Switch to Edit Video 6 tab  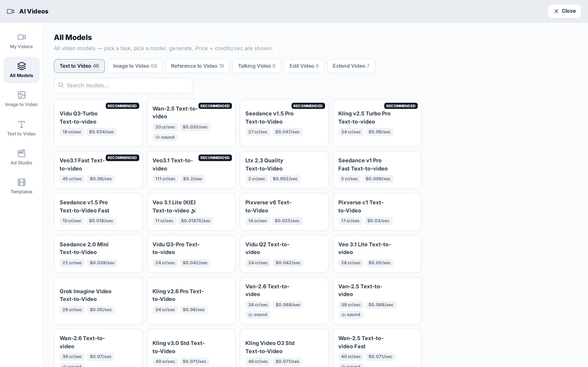coord(304,66)
